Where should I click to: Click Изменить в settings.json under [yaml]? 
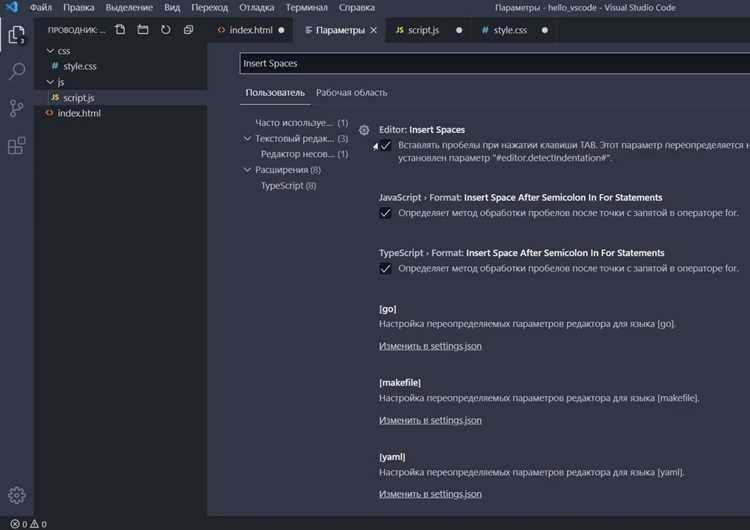430,494
